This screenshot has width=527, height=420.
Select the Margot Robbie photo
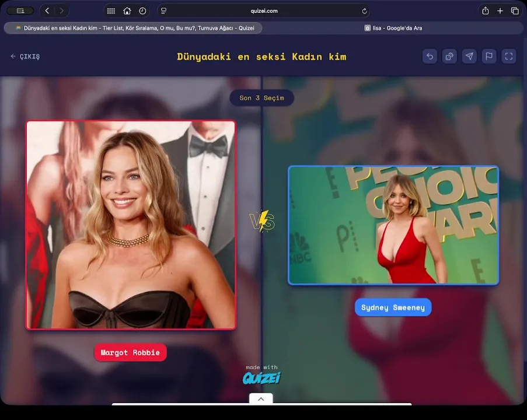click(x=131, y=225)
